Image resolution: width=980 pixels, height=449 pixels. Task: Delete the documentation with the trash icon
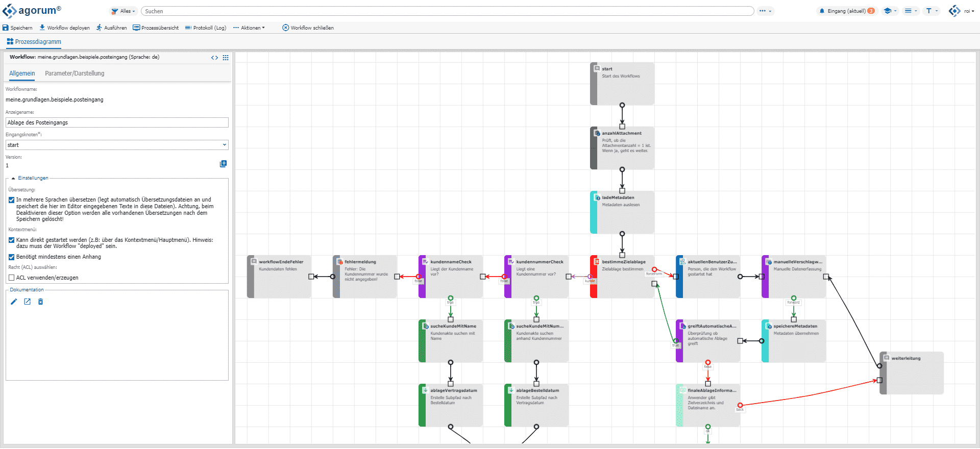pyautogui.click(x=41, y=302)
